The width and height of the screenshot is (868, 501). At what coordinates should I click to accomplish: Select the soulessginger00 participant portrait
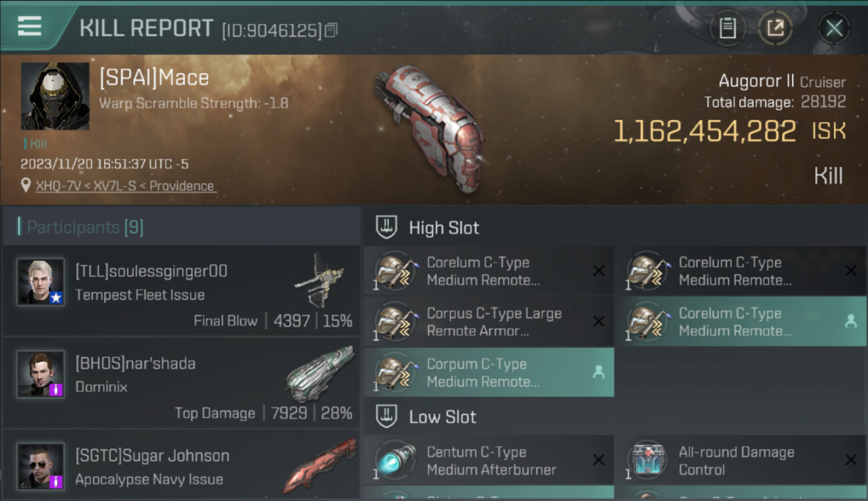click(41, 282)
